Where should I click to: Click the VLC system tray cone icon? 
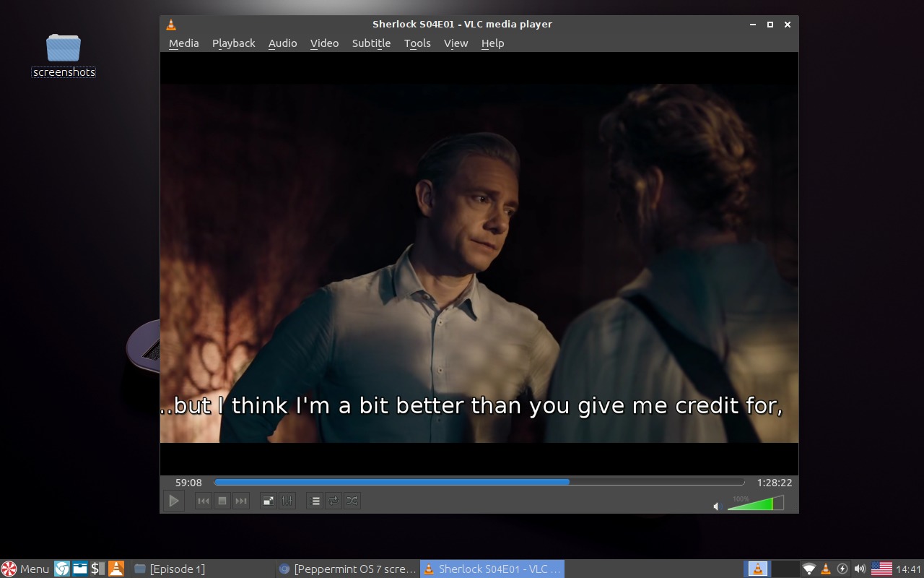pos(826,569)
